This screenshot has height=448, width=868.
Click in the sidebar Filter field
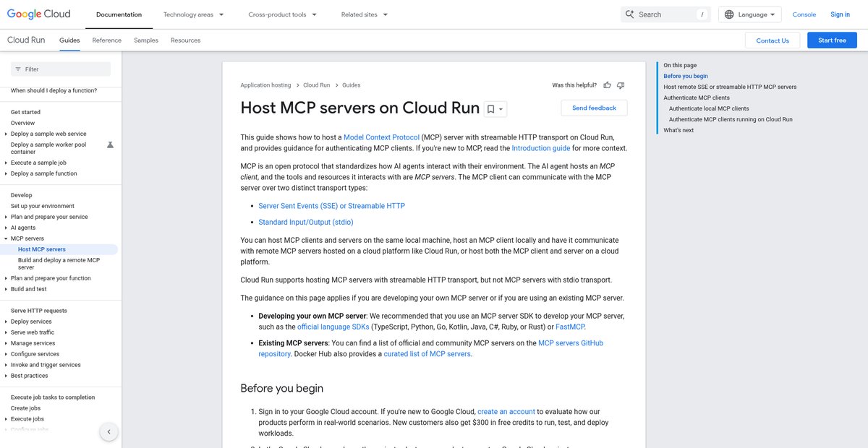pos(61,69)
